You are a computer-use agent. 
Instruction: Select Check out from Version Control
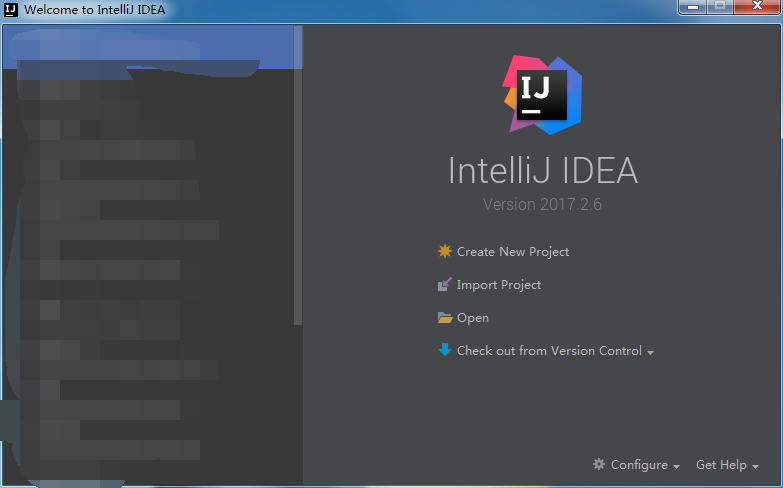pyautogui.click(x=549, y=351)
